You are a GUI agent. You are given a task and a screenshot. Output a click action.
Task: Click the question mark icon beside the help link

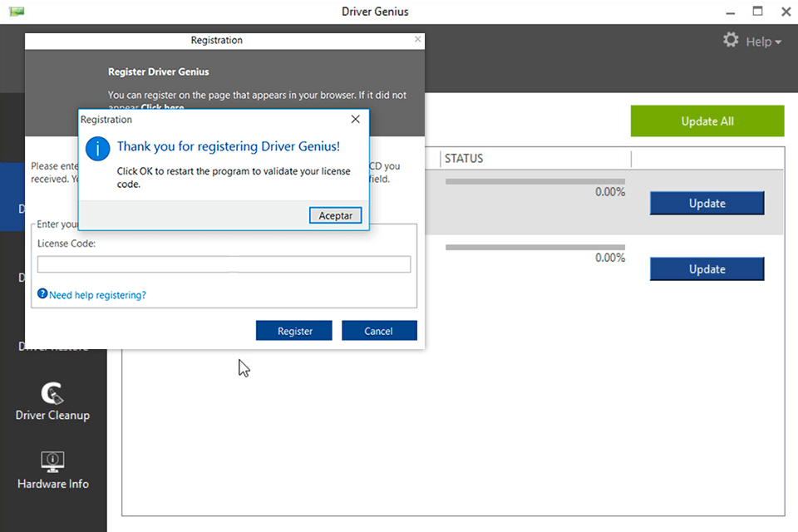coord(42,293)
